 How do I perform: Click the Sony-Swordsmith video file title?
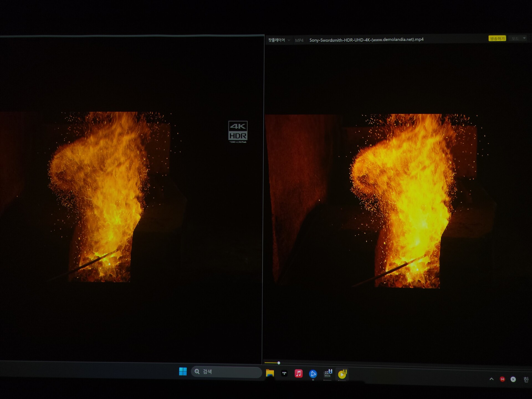pos(366,40)
